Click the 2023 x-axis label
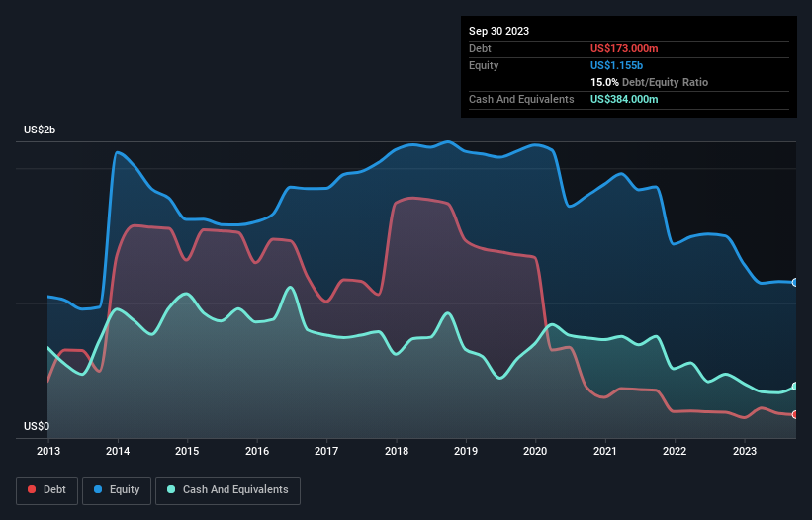This screenshot has width=812, height=520. click(744, 451)
